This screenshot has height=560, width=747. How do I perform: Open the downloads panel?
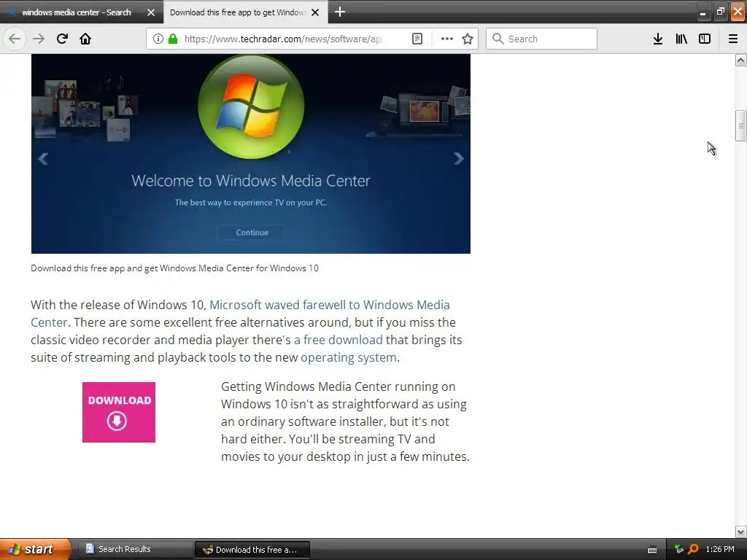pyautogui.click(x=658, y=39)
